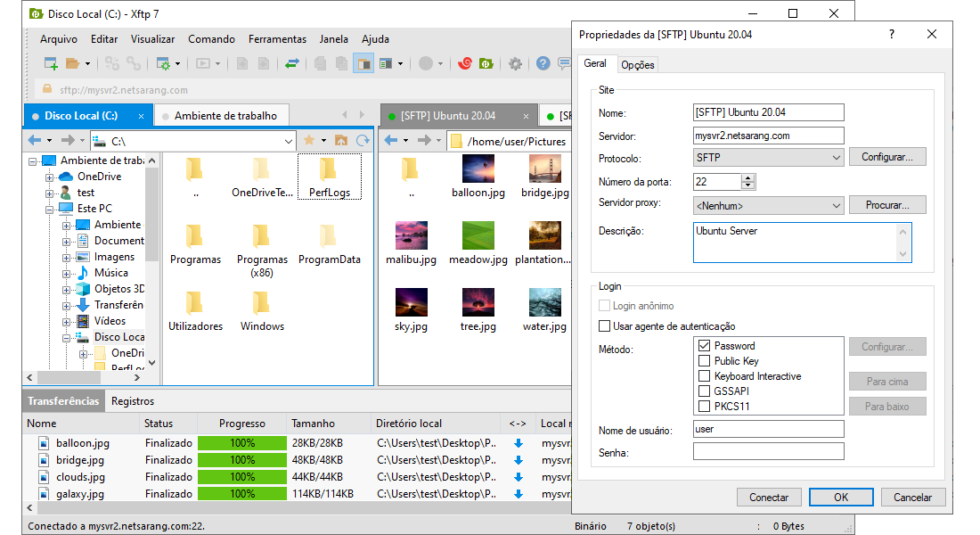Open the Visualizar menu
The image size is (980, 535).
[x=152, y=39]
